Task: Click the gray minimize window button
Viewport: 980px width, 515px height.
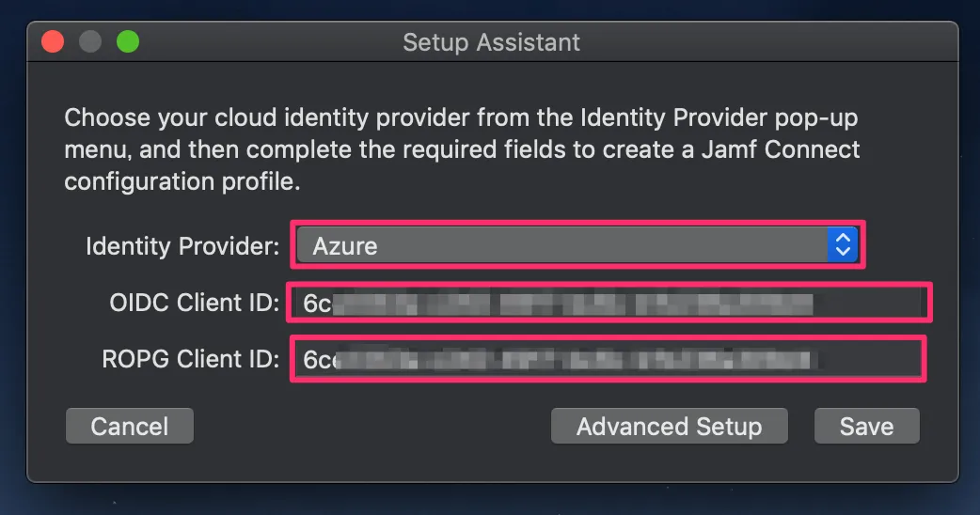Action: point(90,42)
